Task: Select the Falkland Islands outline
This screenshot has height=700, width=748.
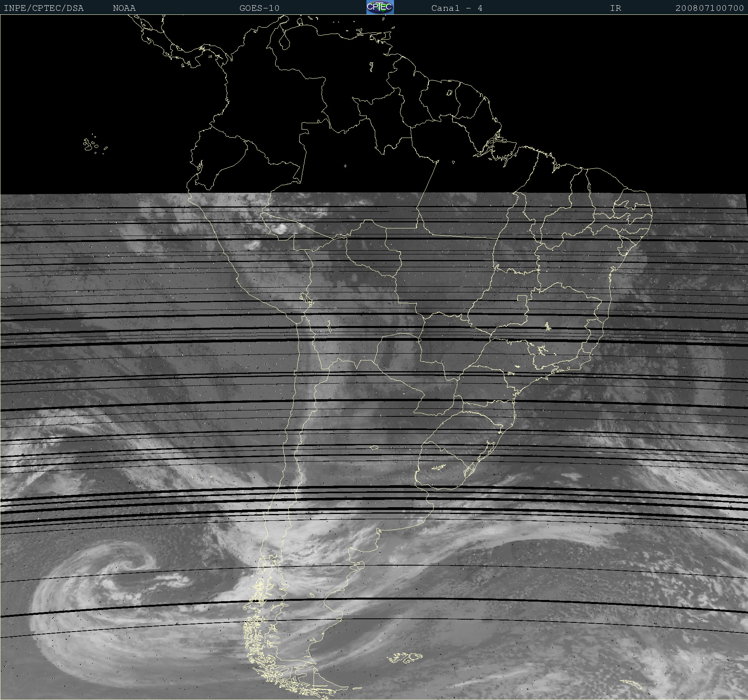Action: (405, 657)
